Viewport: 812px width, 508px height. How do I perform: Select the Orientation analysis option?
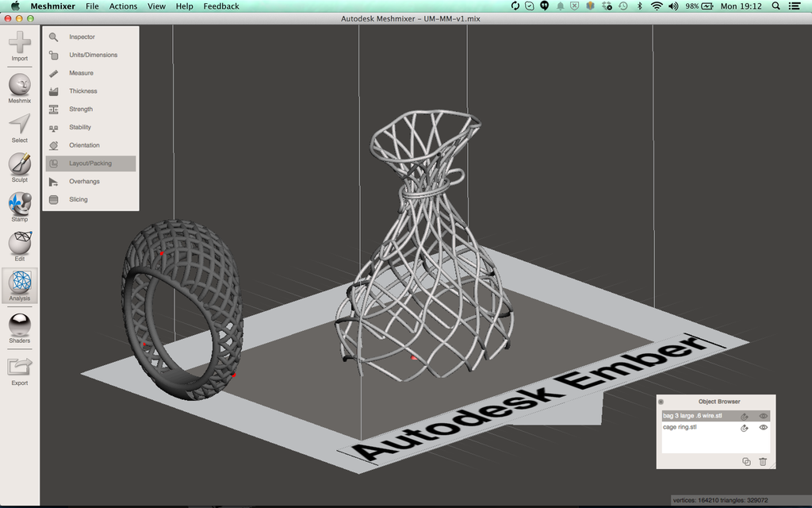(90, 145)
